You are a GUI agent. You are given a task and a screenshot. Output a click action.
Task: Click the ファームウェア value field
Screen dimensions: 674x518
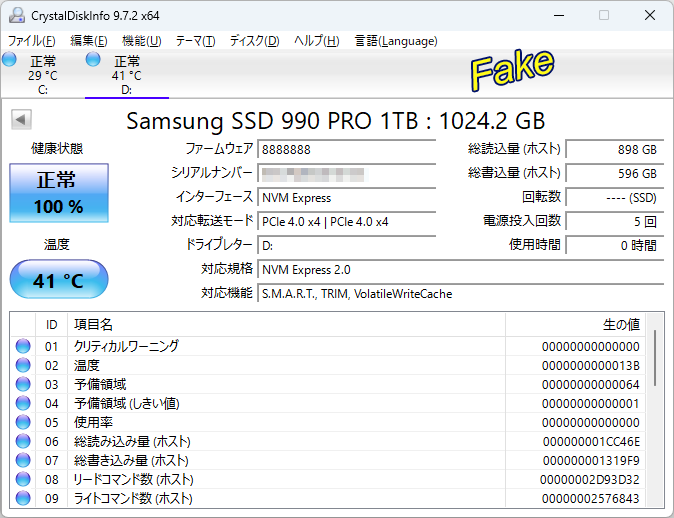pyautogui.click(x=354, y=149)
